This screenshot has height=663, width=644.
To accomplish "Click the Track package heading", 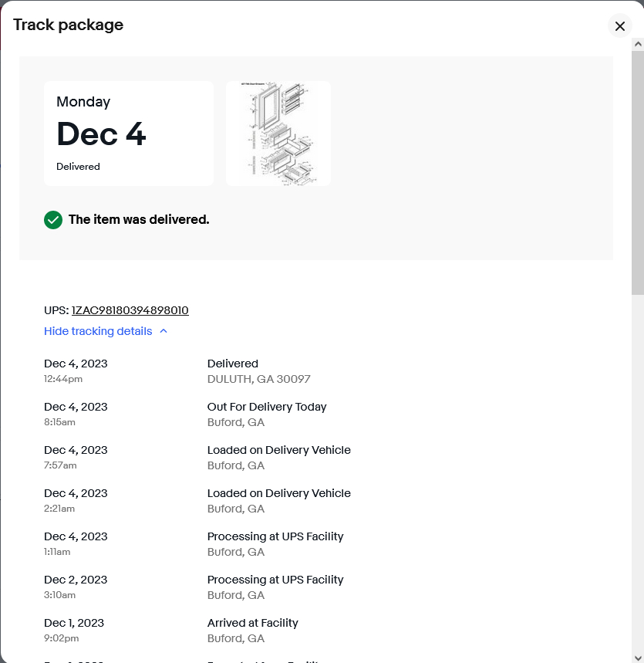I will tap(68, 25).
